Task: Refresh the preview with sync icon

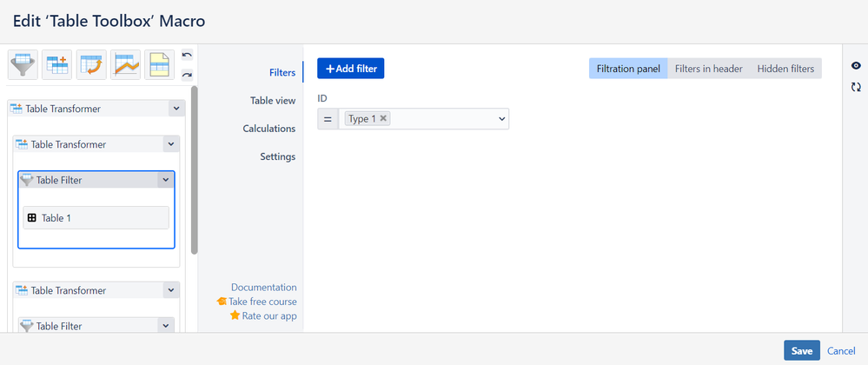Action: point(856,87)
